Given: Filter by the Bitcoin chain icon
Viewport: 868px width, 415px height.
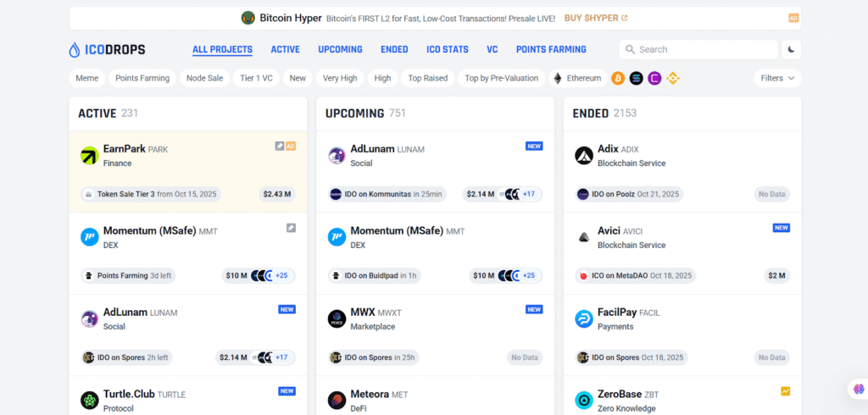Looking at the screenshot, I should tap(618, 79).
